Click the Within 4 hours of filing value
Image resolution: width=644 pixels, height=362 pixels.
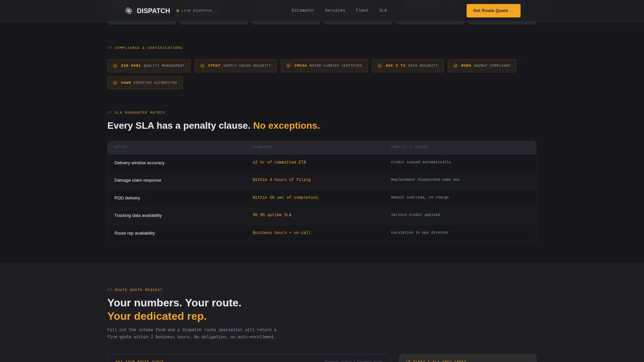click(x=282, y=180)
